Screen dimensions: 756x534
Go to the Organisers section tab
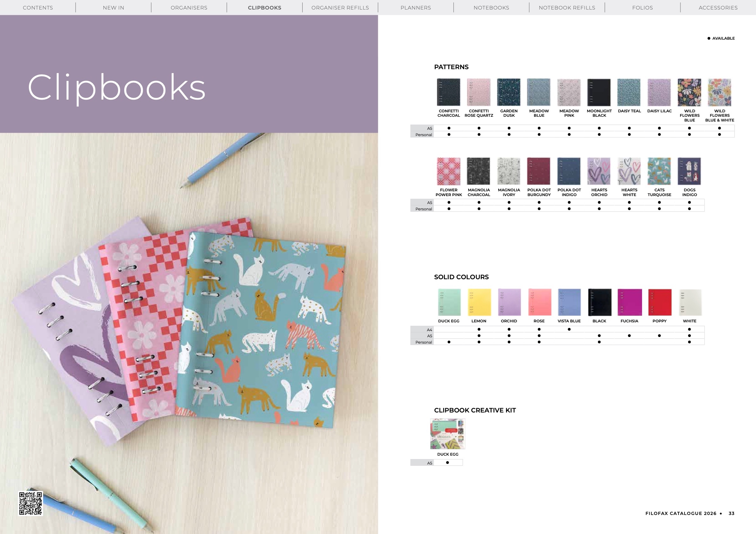189,8
